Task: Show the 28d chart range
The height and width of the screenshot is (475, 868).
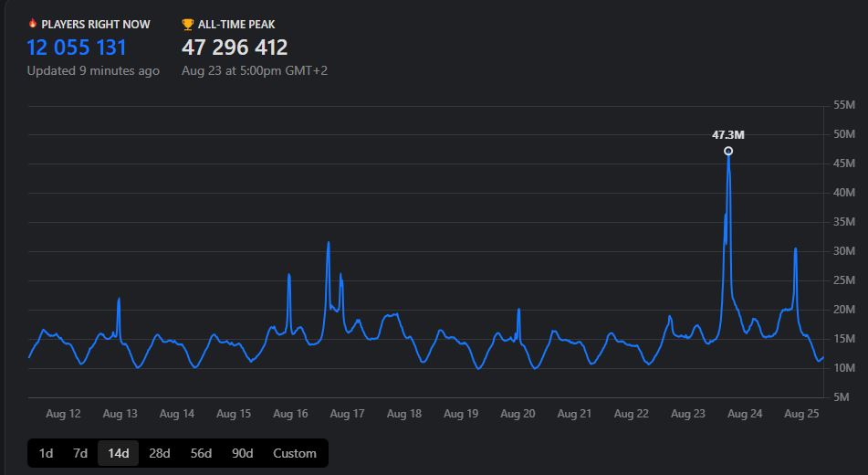Action: click(160, 453)
